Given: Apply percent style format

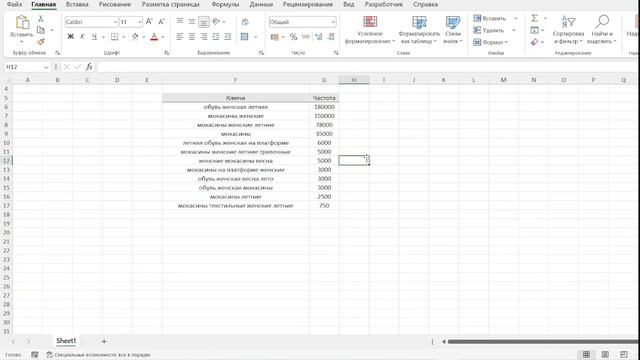Looking at the screenshot, I should pyautogui.click(x=293, y=37).
